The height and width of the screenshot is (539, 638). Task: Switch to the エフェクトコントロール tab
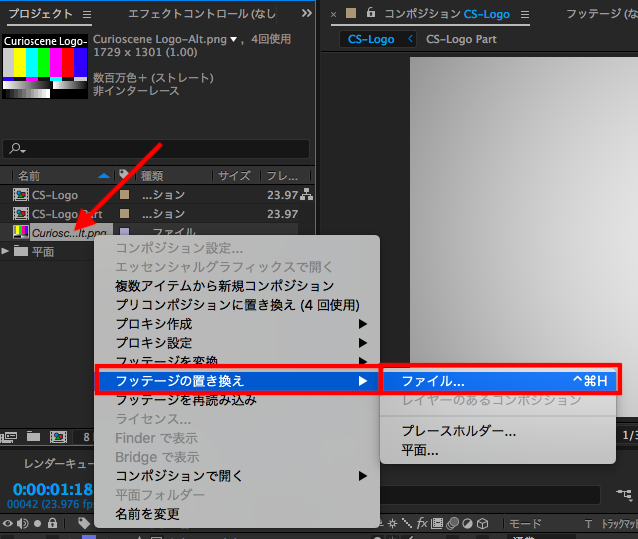coord(202,14)
